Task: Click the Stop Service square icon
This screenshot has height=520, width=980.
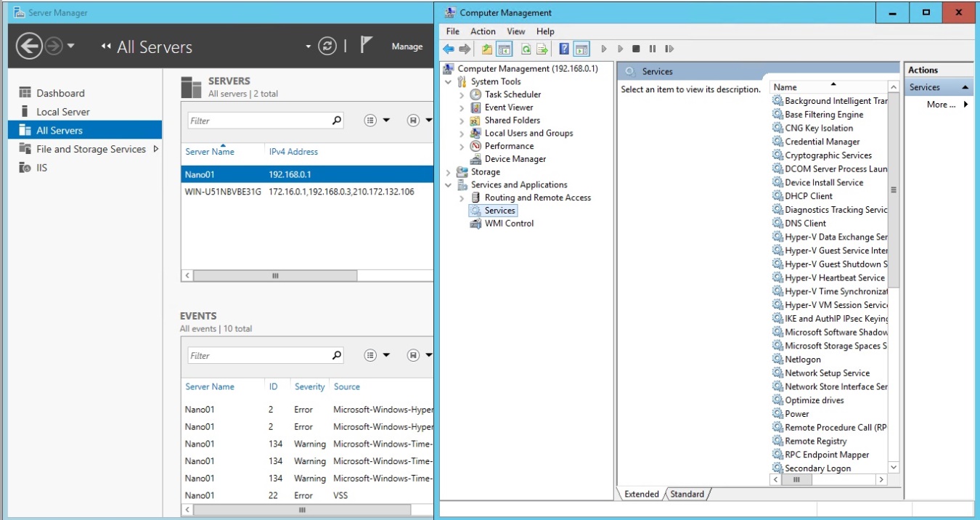Action: (x=636, y=49)
